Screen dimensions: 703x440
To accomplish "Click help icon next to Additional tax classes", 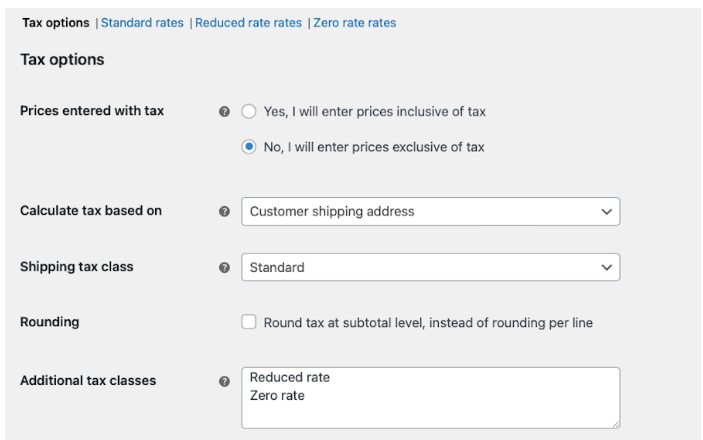I will [224, 381].
